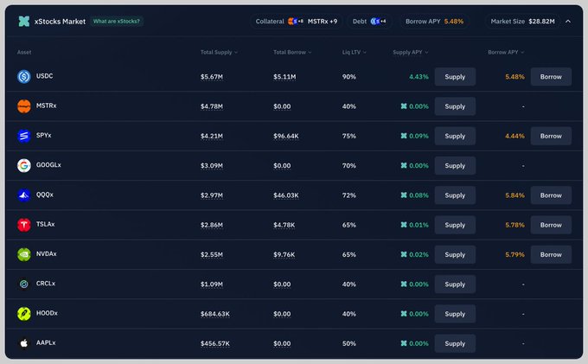Click SPYx total borrow $96.64K

[286, 136]
